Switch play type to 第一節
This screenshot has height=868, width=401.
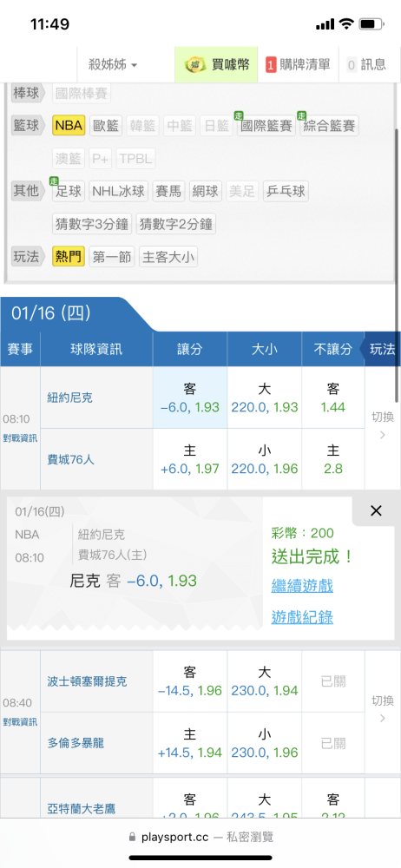click(x=112, y=257)
